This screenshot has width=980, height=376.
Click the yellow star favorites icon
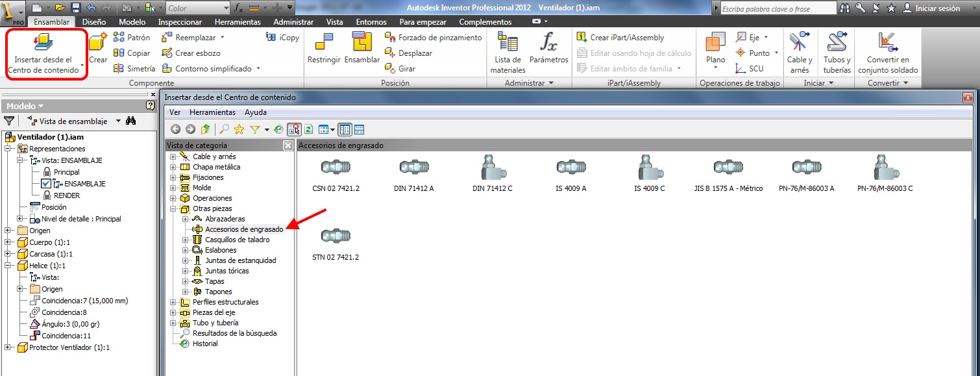pyautogui.click(x=239, y=129)
